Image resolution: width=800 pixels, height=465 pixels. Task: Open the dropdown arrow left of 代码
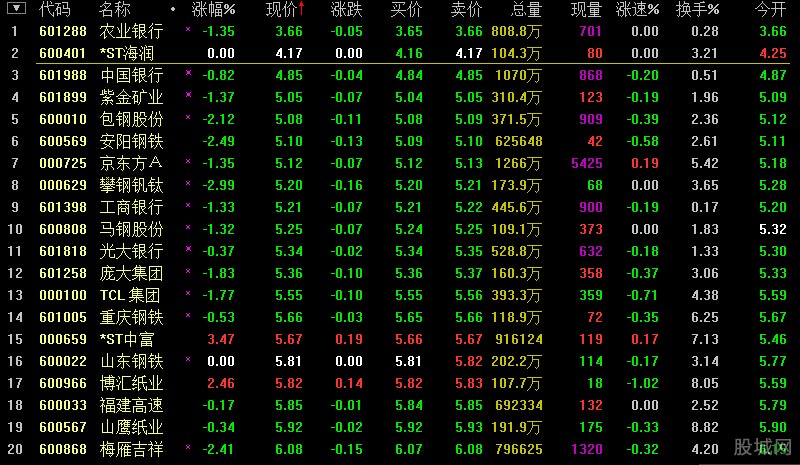pyautogui.click(x=16, y=8)
